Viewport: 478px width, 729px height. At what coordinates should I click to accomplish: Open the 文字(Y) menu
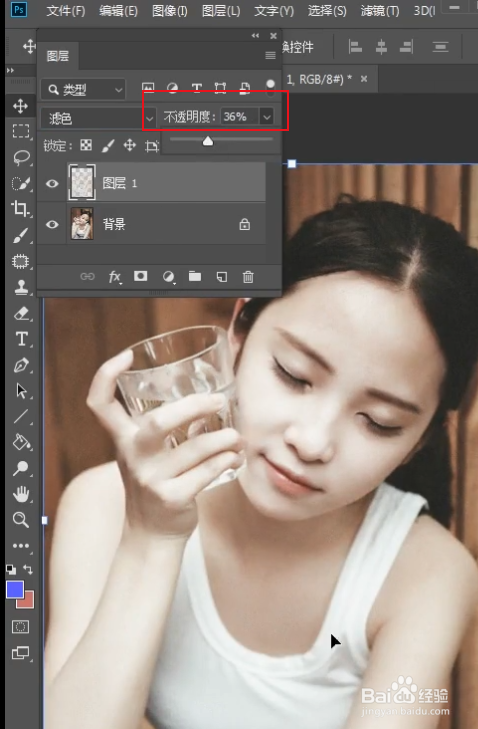pos(274,11)
